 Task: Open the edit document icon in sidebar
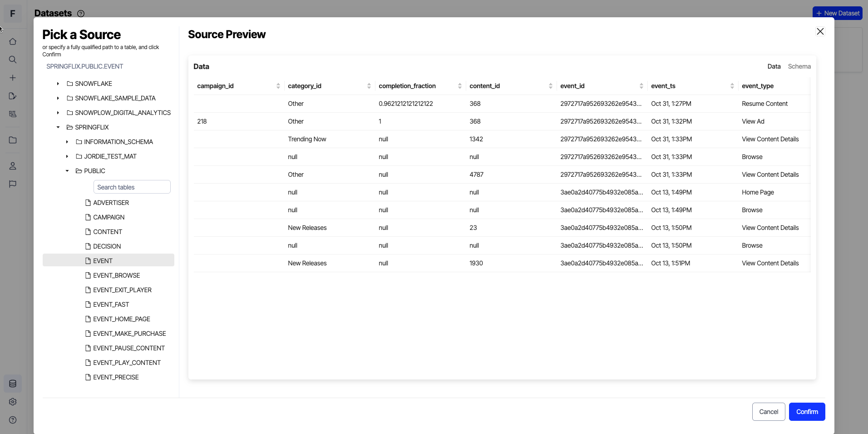(x=13, y=96)
